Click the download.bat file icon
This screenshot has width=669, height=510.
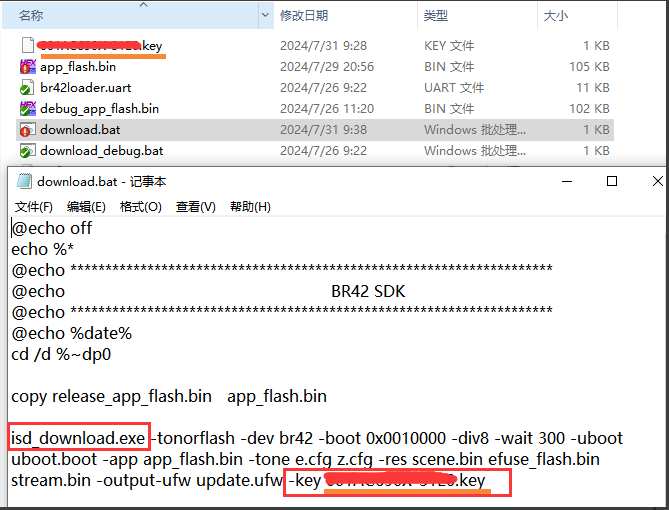click(x=28, y=130)
